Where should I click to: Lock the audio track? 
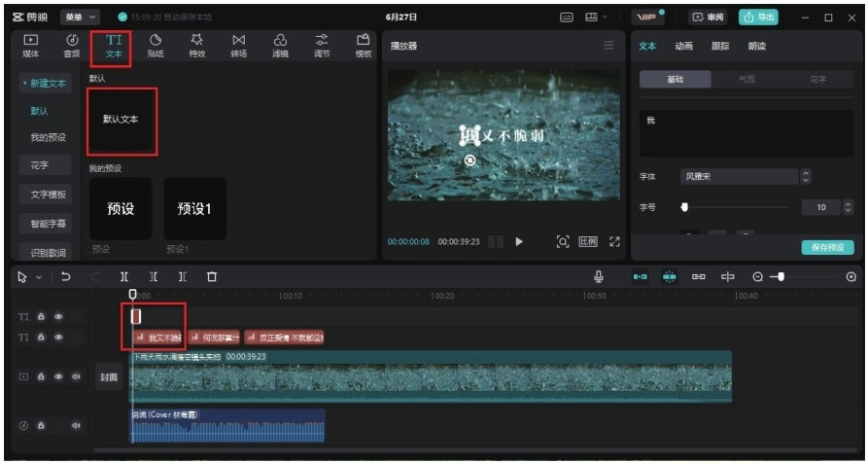coord(41,425)
